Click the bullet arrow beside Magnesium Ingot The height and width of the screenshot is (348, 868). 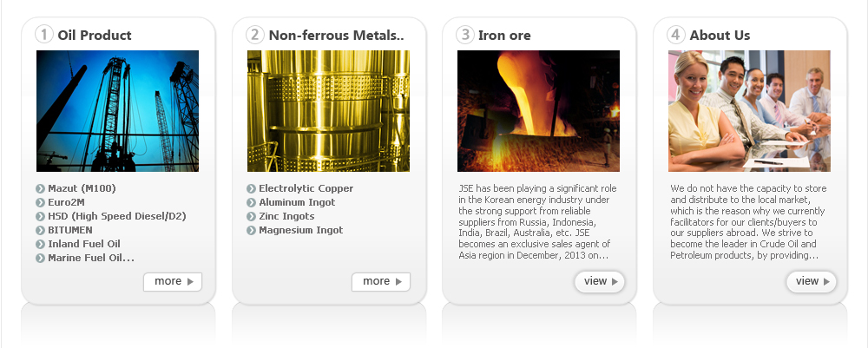(252, 230)
